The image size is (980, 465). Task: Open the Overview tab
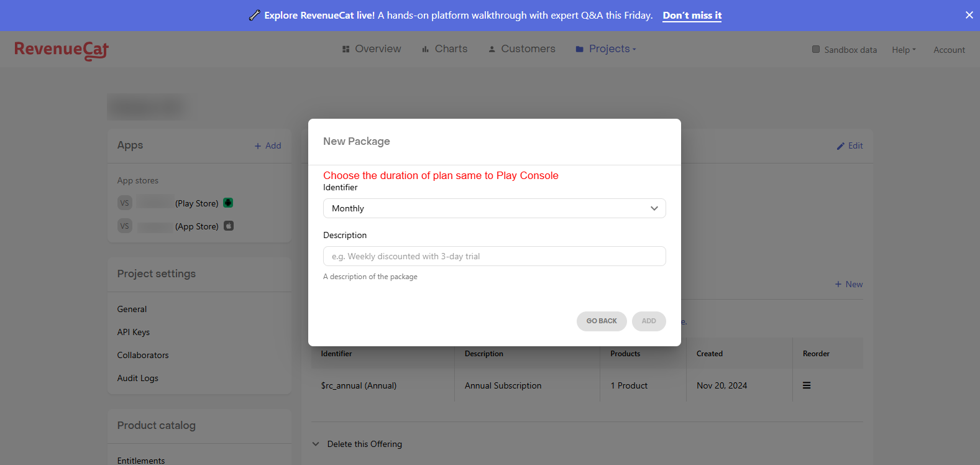(x=372, y=48)
